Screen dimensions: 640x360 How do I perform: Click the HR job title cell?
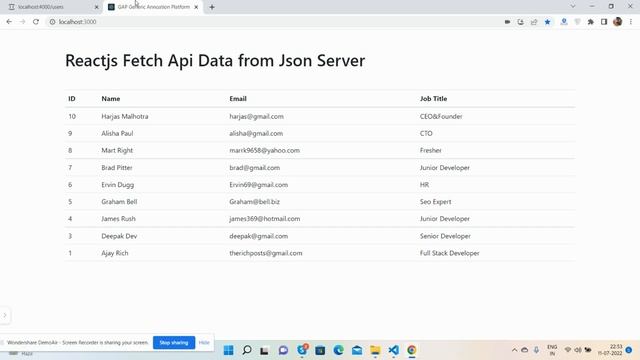tap(424, 185)
